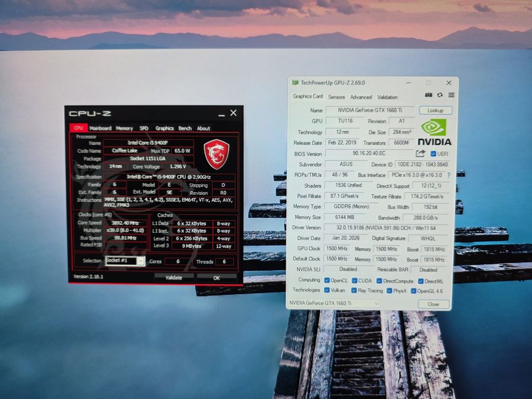Toggle the Ray Tracing checkbox
532x399 pixels.
pos(354,291)
